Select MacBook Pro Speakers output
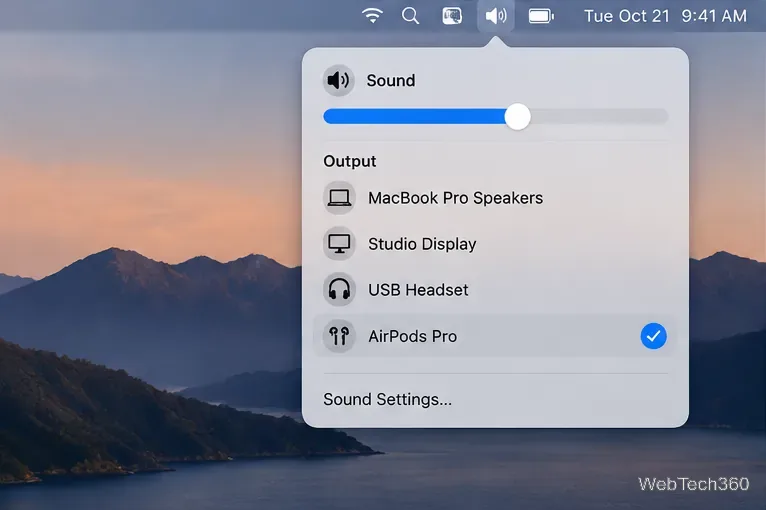766x510 pixels. coord(495,198)
